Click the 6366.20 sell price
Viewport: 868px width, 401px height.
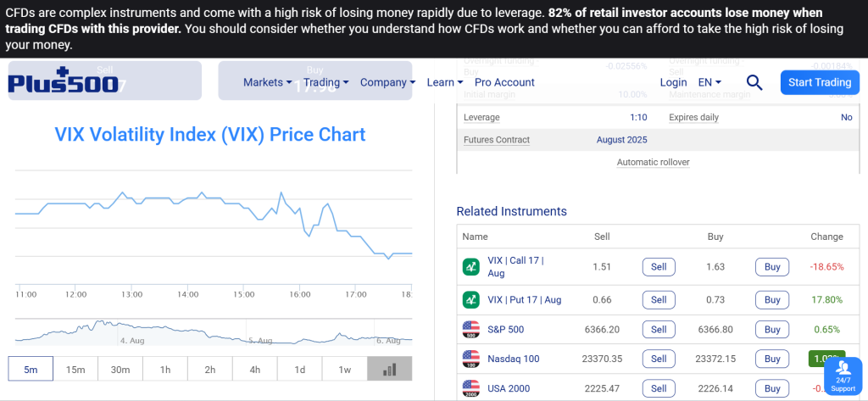pos(602,330)
